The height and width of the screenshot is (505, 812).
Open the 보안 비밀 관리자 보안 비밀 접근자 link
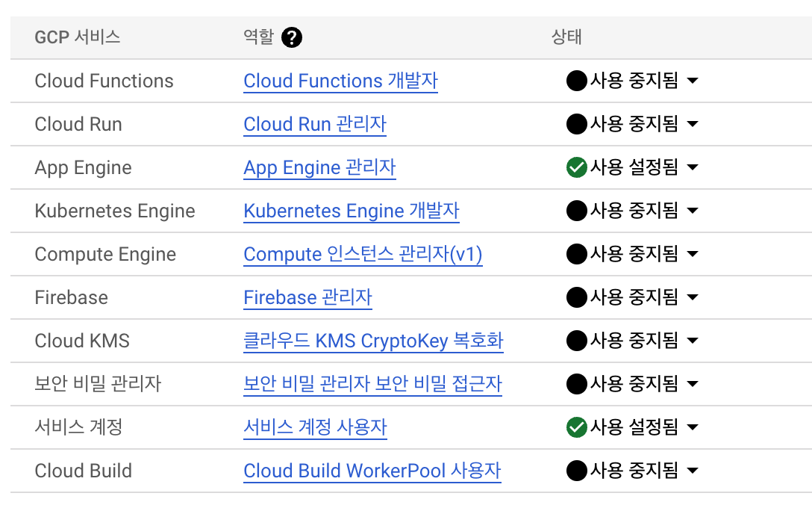click(373, 384)
